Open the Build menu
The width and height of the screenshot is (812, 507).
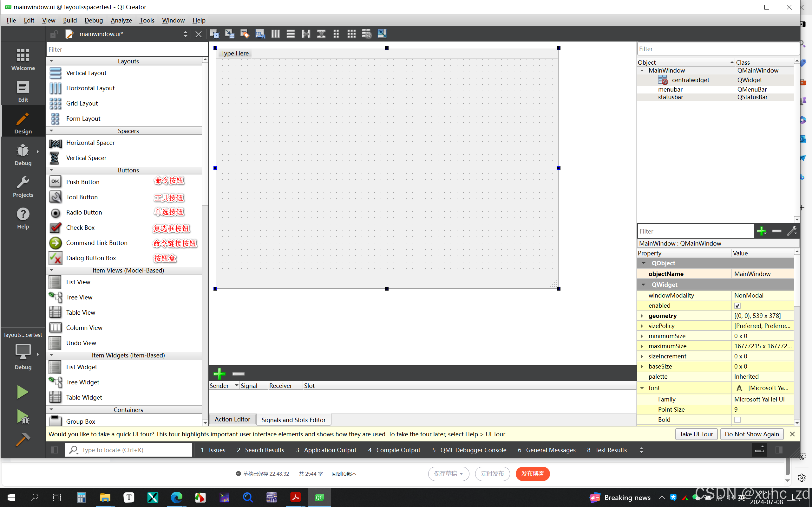70,20
